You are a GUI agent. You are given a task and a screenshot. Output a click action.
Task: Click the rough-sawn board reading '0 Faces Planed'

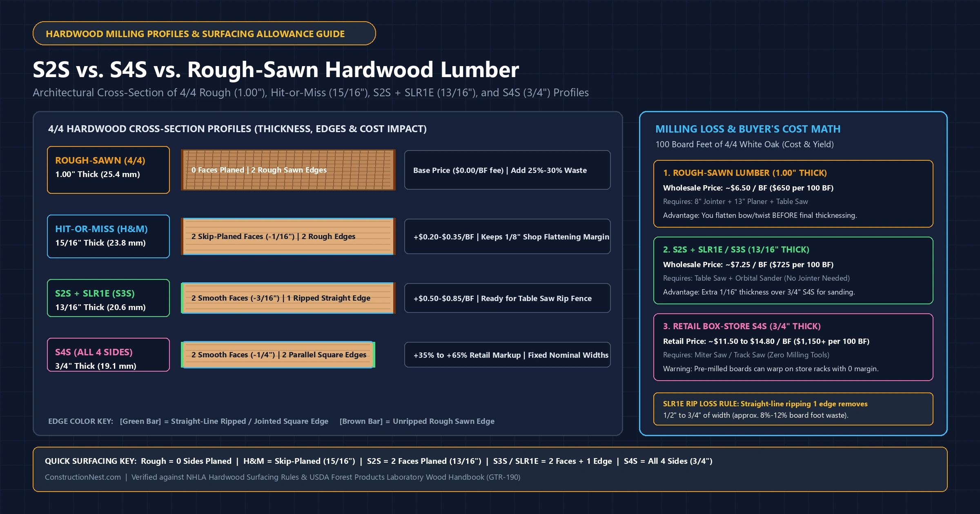click(x=288, y=170)
